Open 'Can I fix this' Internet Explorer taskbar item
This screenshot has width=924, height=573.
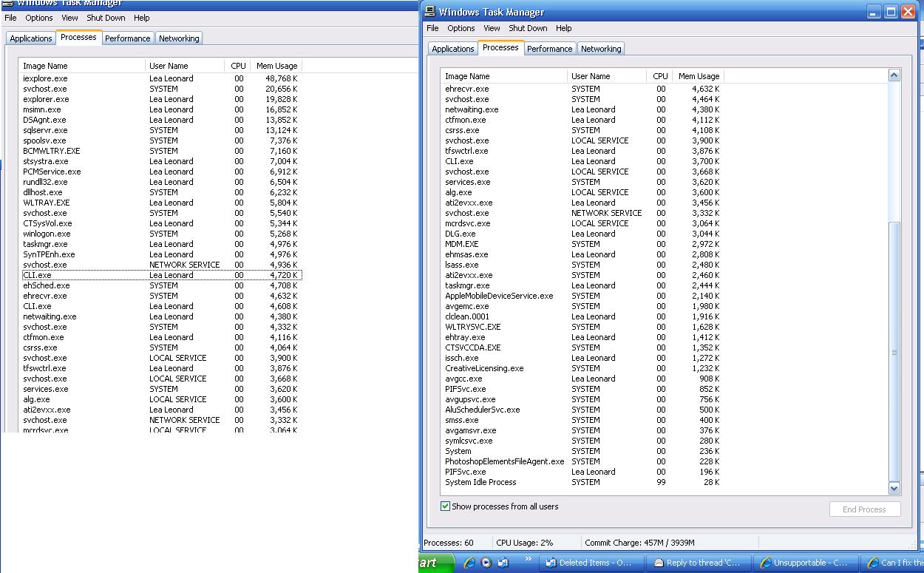tap(894, 563)
